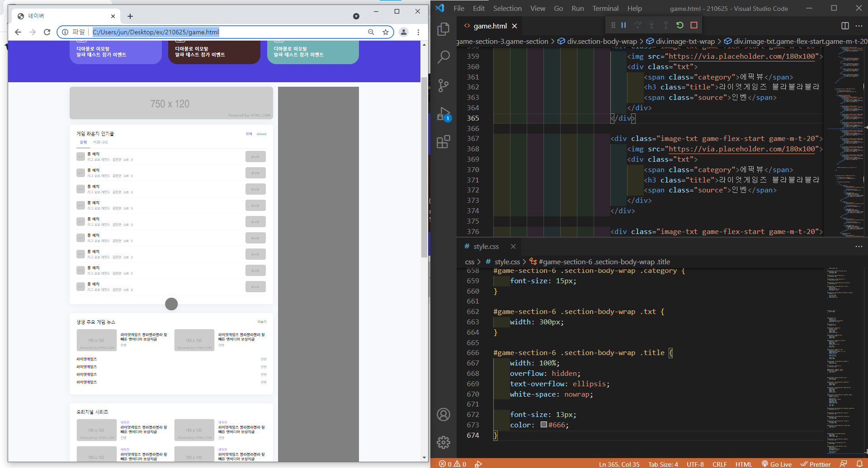
Task: Open the VS Code Edit menu
Action: (479, 8)
